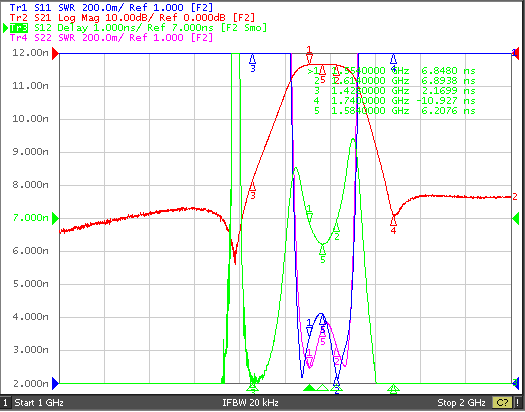Screen dimensions: 525x412
Task: Click green reference arrow on right edge of grid
Action: coord(516,219)
